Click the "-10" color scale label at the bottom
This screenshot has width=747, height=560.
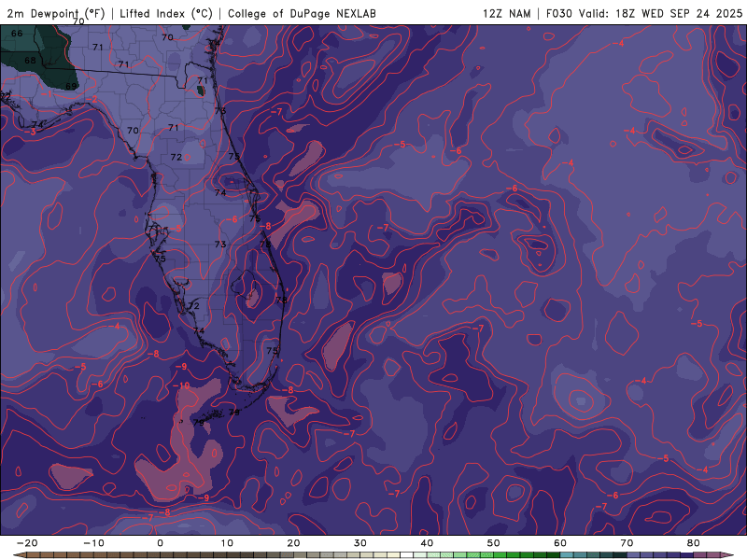point(93,543)
